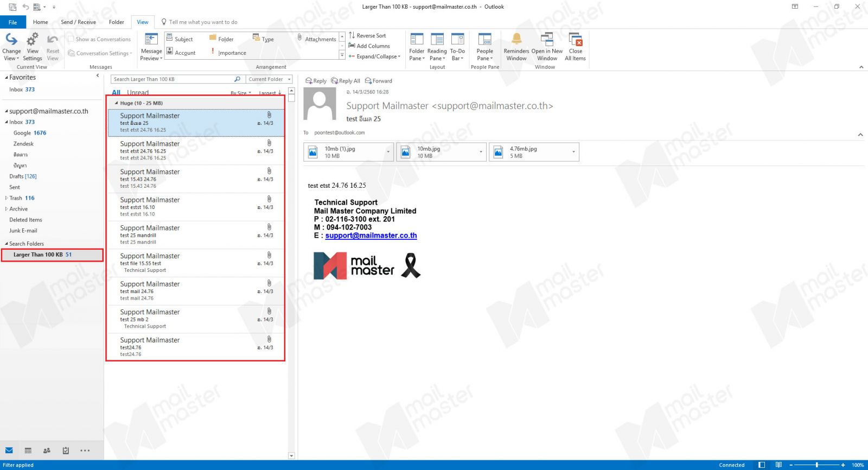868x470 pixels.
Task: Open the Reminders Window
Action: tap(516, 47)
